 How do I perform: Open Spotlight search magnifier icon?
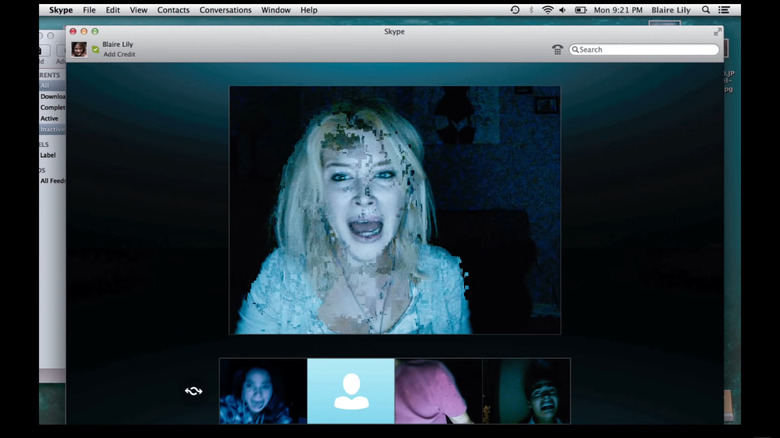click(x=705, y=10)
